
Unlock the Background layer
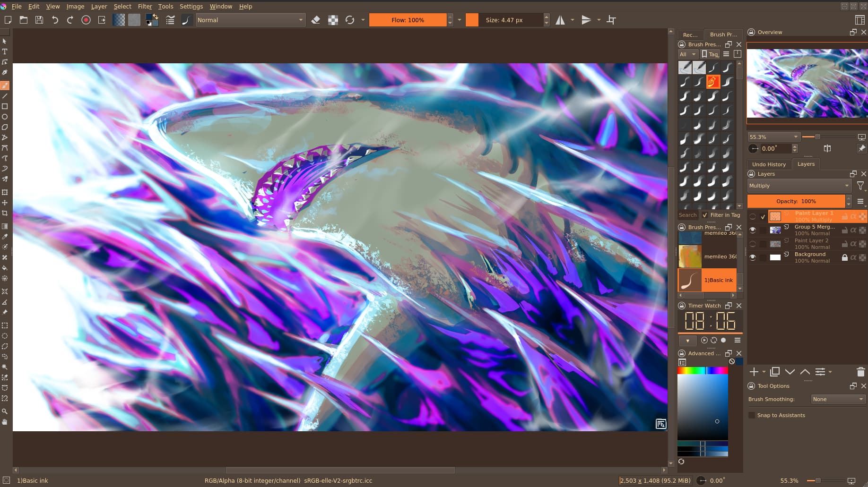(x=844, y=257)
